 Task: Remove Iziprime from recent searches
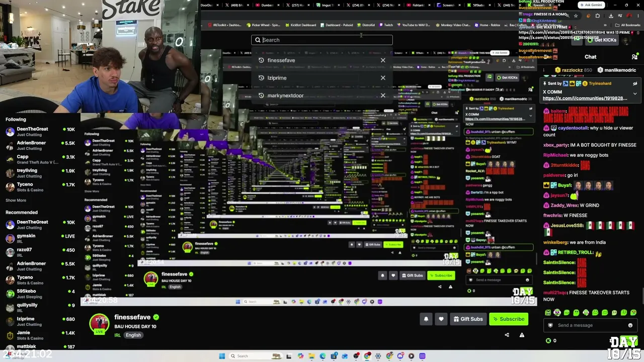point(383,78)
